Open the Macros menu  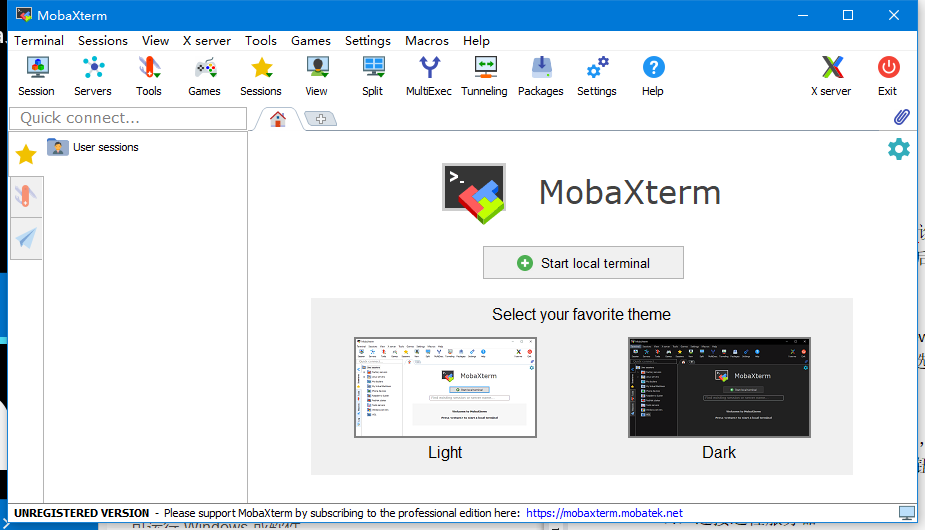click(427, 41)
